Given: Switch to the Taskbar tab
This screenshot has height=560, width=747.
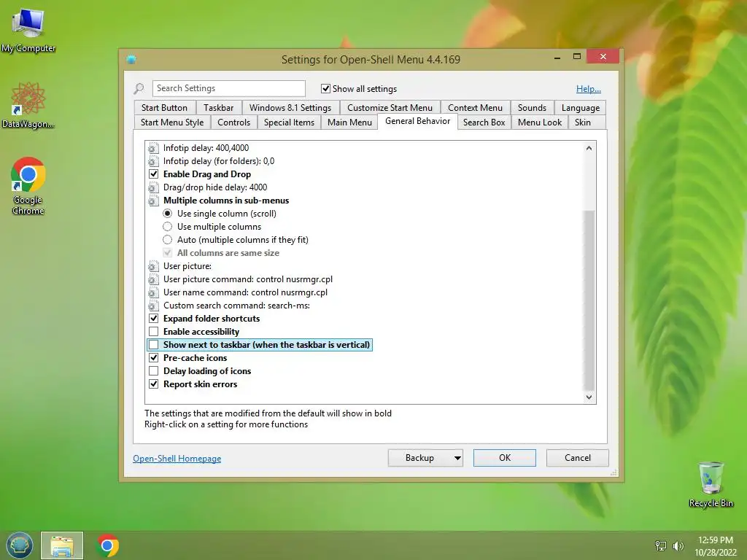Looking at the screenshot, I should tap(219, 108).
